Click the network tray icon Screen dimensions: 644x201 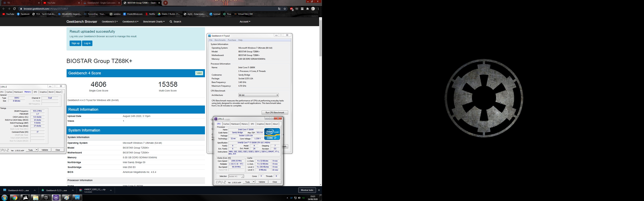pyautogui.click(x=296, y=198)
